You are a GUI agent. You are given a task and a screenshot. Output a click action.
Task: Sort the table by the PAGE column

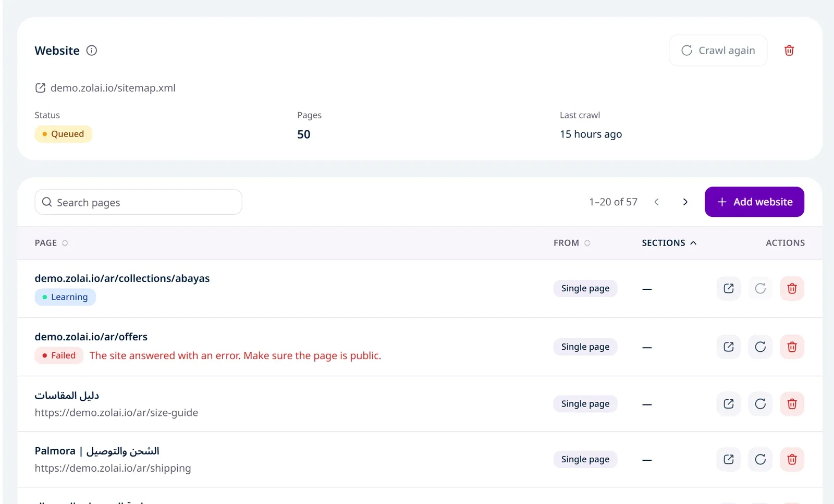coord(52,243)
